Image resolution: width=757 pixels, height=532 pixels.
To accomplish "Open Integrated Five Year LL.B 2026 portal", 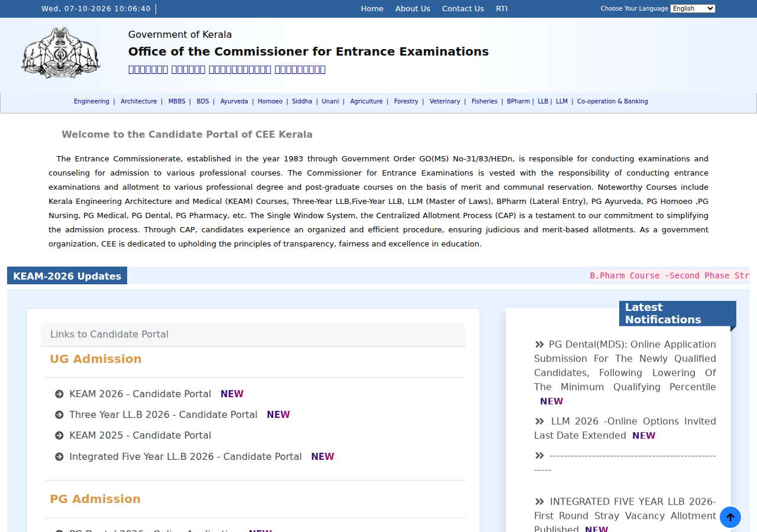I will [x=186, y=457].
